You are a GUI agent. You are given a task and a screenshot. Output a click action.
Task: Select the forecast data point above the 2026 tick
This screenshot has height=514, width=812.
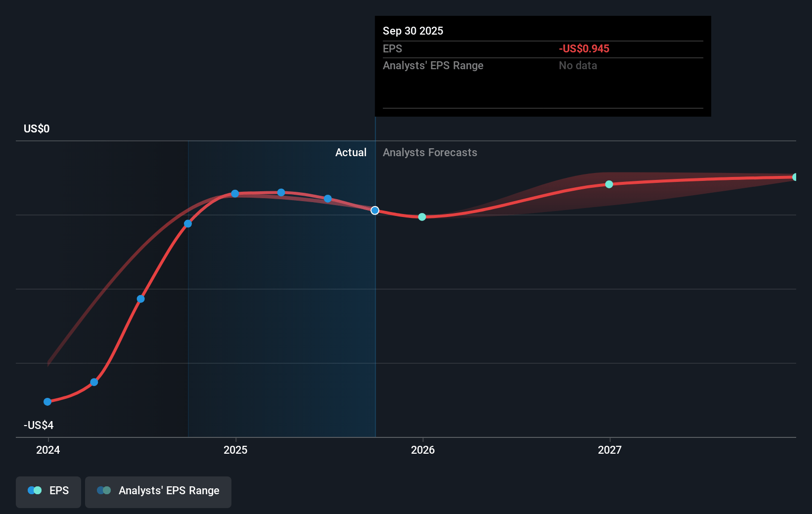click(422, 217)
